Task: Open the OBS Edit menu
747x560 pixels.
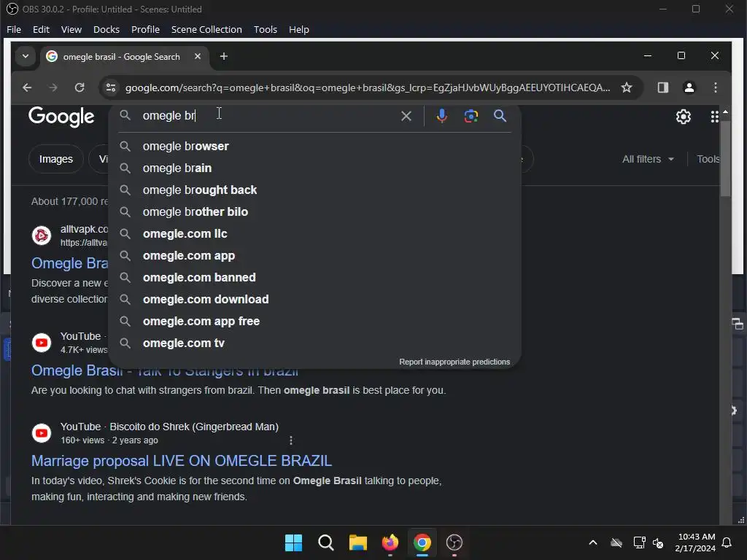Action: coord(41,29)
